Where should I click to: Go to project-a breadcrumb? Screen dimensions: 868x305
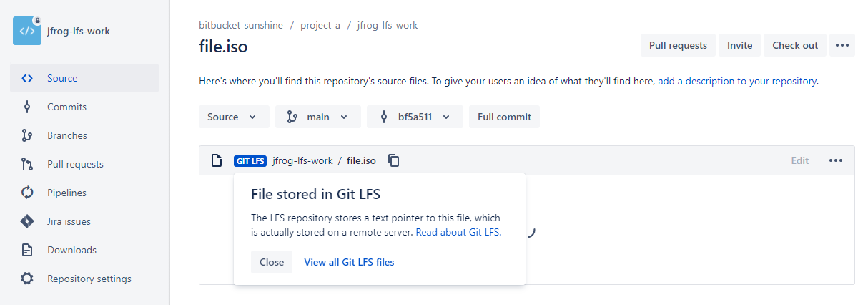click(x=320, y=25)
